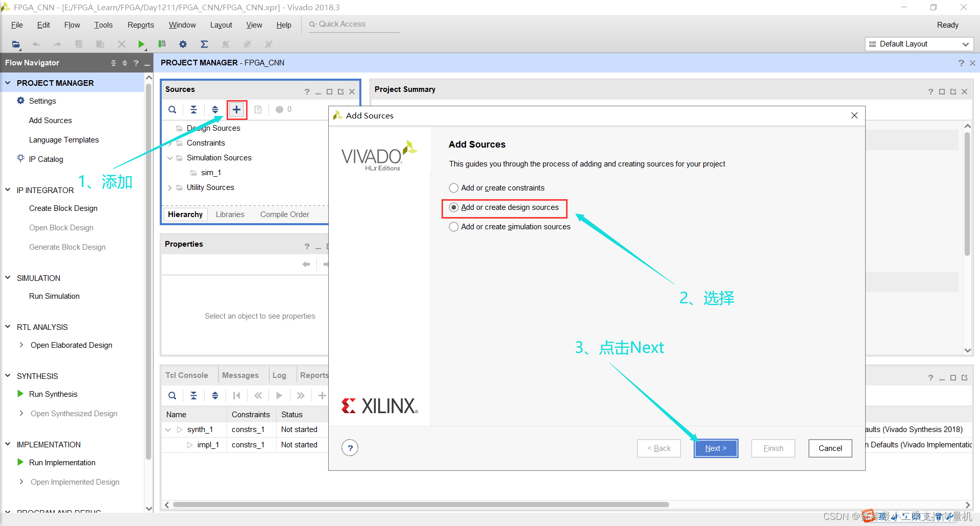Image resolution: width=980 pixels, height=526 pixels.
Task: Click Create Block Design
Action: 63,208
